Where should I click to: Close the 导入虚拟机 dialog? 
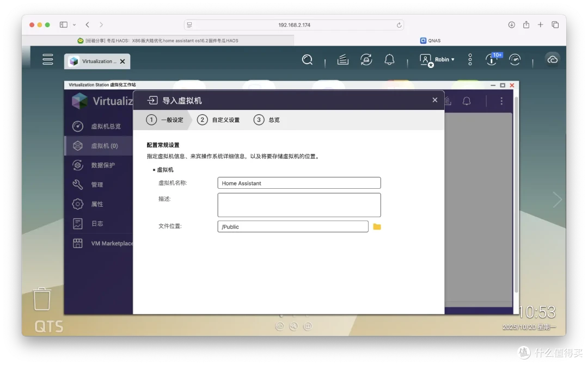coord(434,100)
